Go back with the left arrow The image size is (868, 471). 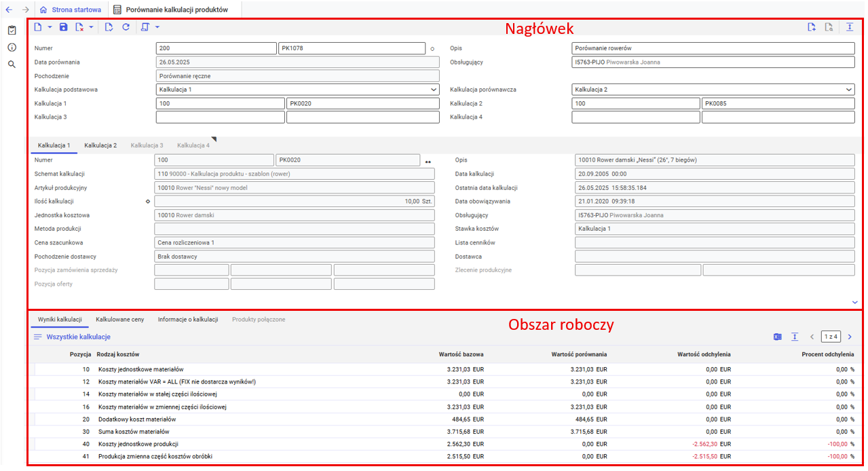point(10,10)
